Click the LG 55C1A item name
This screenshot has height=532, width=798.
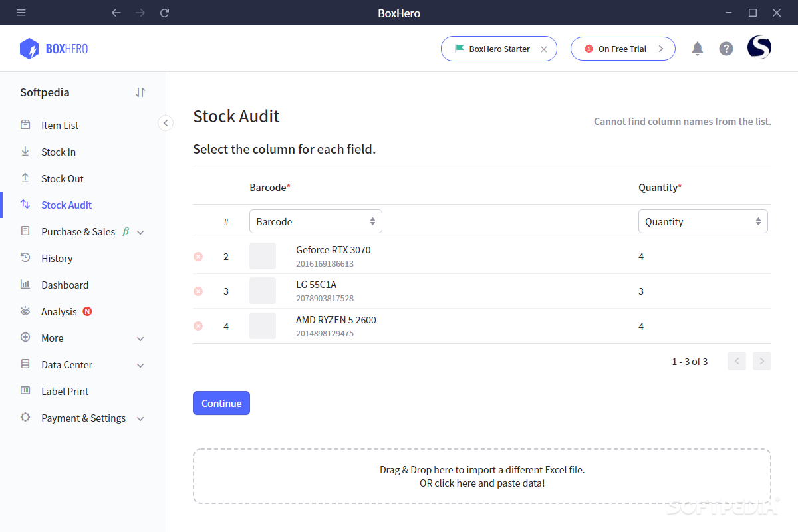point(317,285)
